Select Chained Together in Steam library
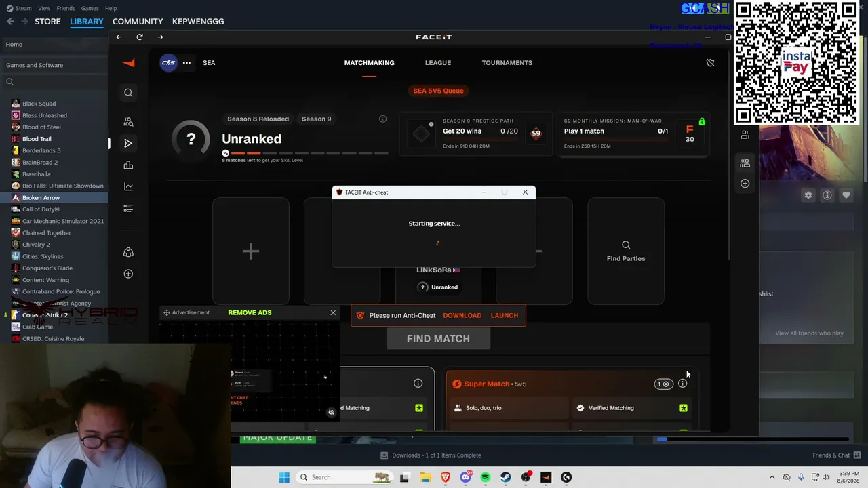Screen dimensions: 868x488 (54, 233)
